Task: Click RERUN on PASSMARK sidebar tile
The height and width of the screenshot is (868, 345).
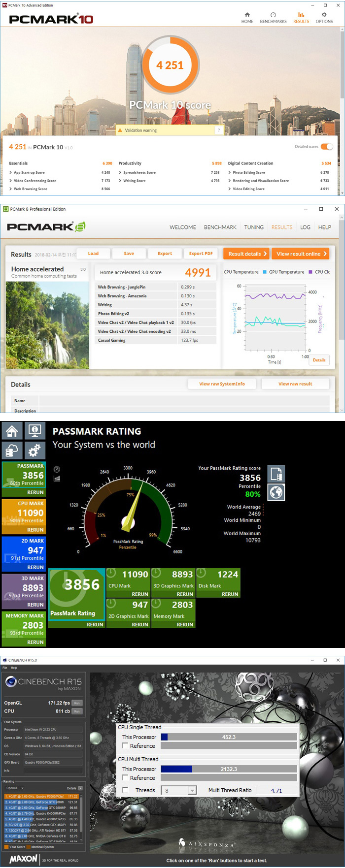Action: pos(35,492)
